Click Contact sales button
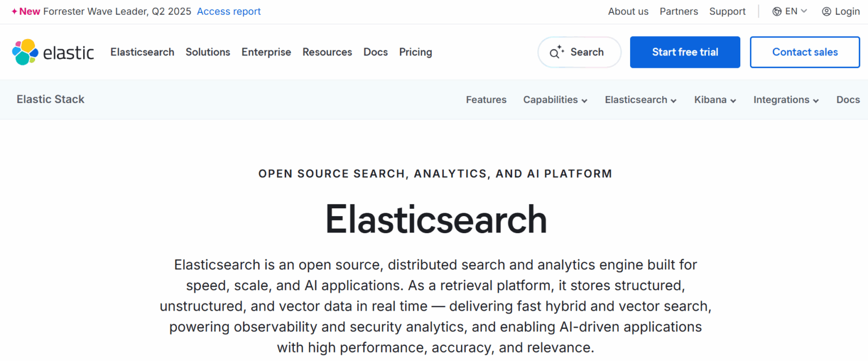The width and height of the screenshot is (868, 361). click(x=805, y=52)
